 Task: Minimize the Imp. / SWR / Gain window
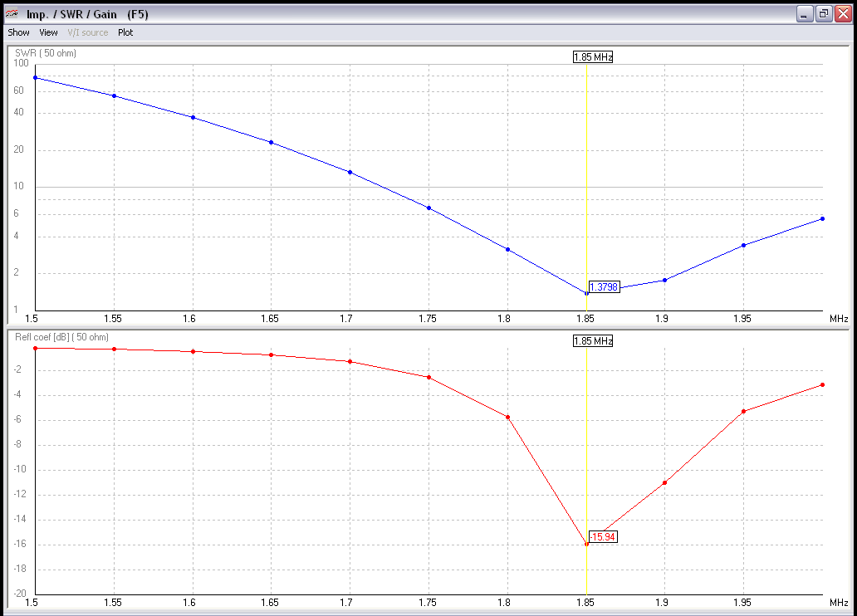pyautogui.click(x=804, y=13)
